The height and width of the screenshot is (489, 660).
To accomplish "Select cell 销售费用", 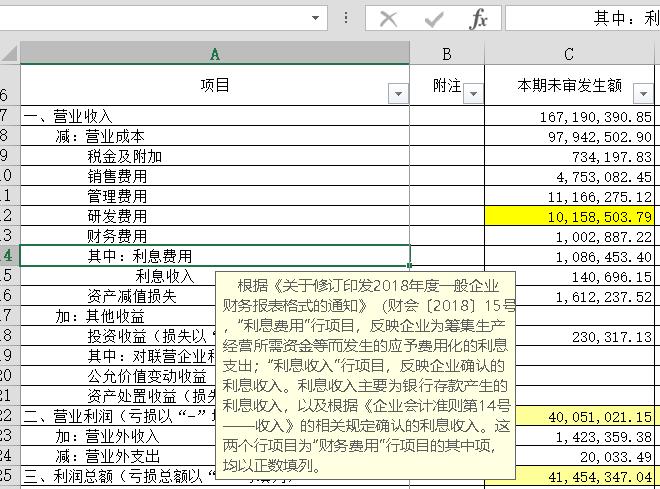I will pos(215,176).
